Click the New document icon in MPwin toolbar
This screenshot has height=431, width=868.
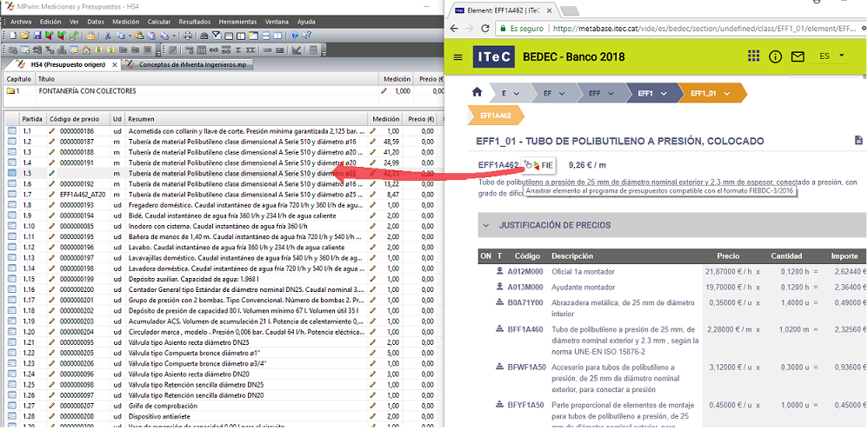(13, 36)
